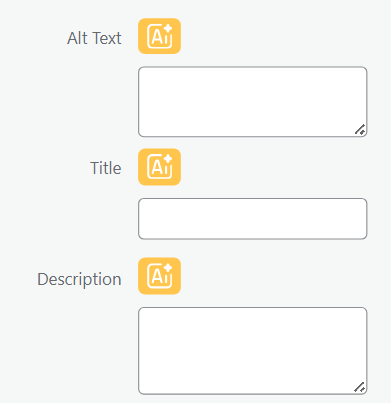This screenshot has height=403, width=391.
Task: Click the Description label
Action: 79,279
